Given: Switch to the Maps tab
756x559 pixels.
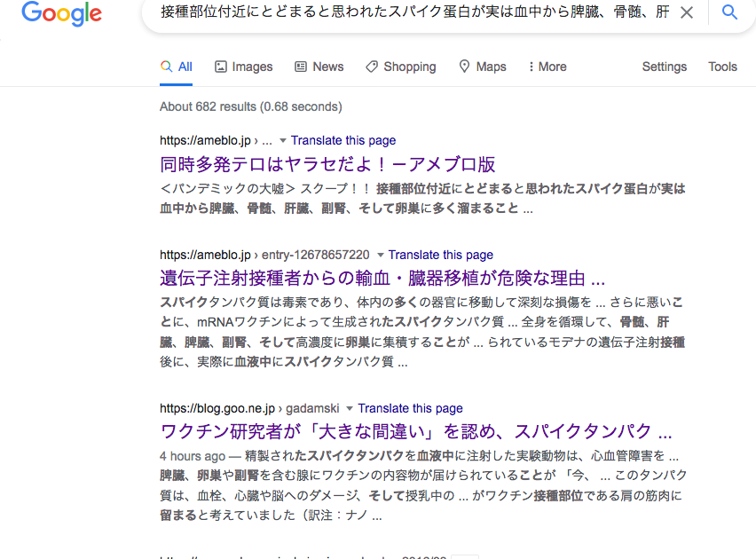Looking at the screenshot, I should (483, 67).
